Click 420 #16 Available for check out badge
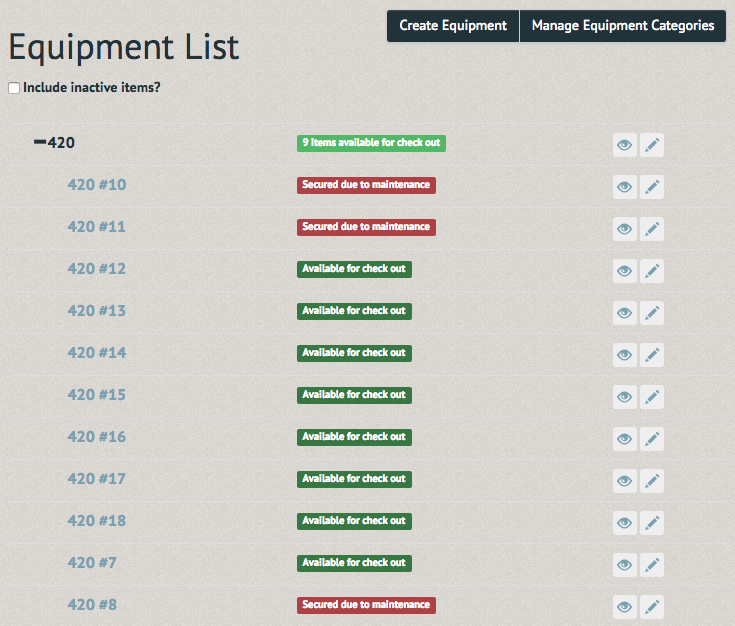 click(354, 437)
